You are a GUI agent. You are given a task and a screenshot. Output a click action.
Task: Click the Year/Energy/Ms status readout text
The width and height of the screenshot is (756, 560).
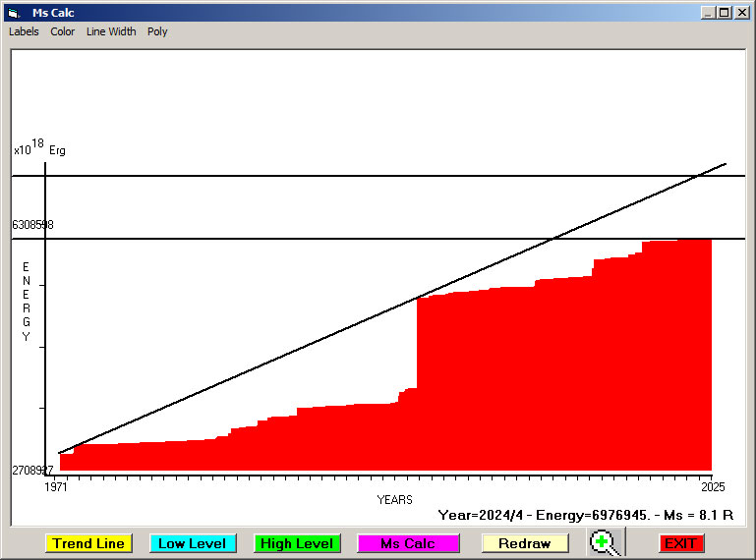[585, 515]
